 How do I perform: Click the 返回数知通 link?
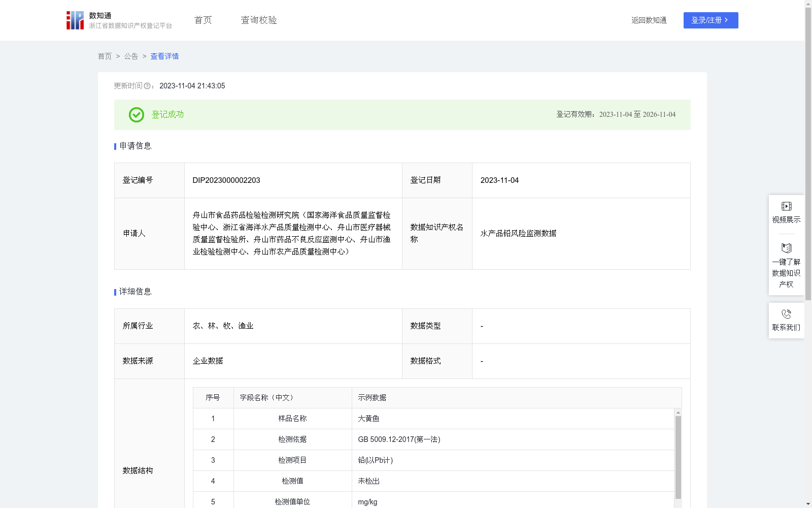(x=649, y=20)
